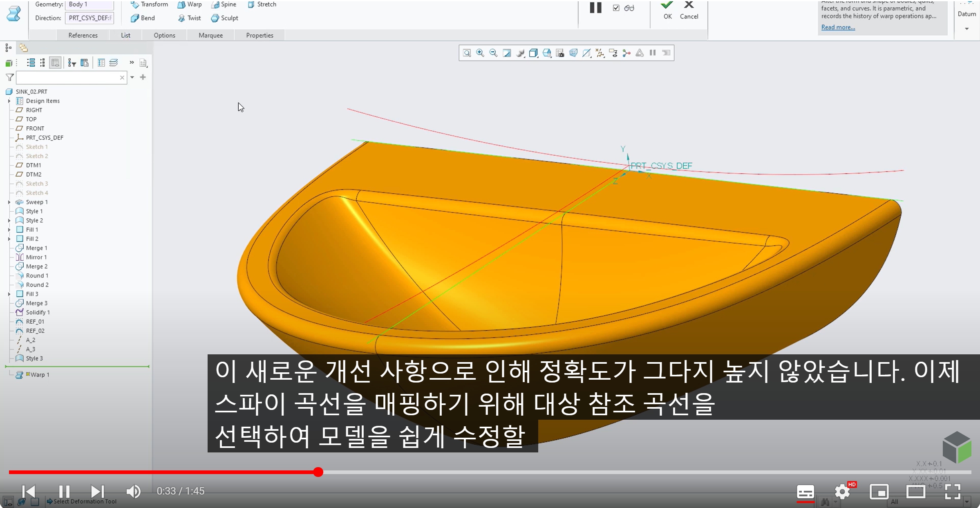Click the View Manager table-camera icon
This screenshot has width=980, height=508.
coord(560,53)
